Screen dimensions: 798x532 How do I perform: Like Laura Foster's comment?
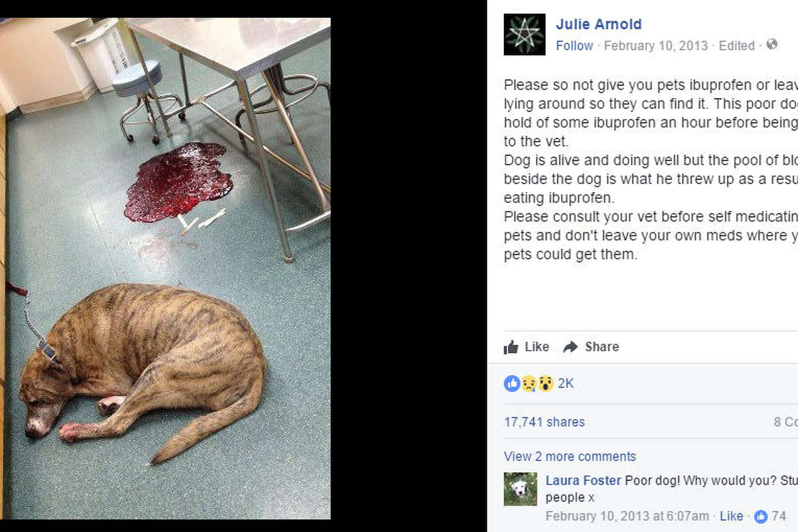(731, 516)
